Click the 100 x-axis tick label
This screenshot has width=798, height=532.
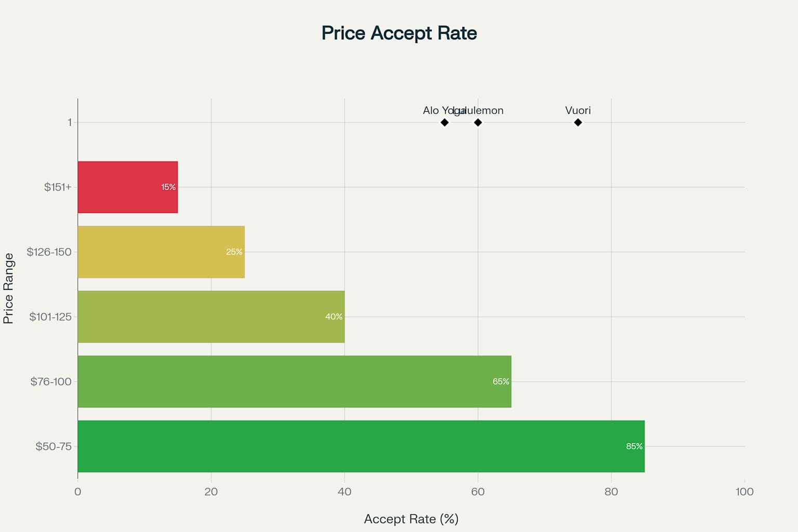744,491
